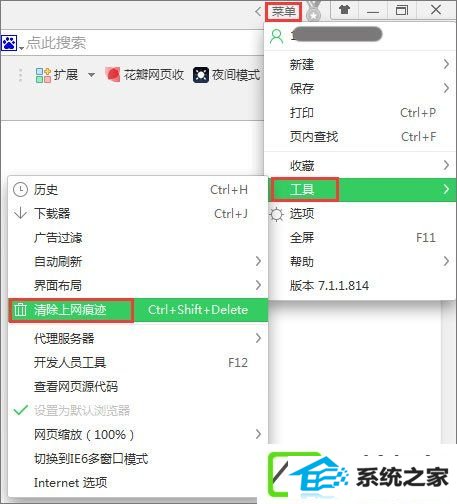Click the Huaban web collector icon
The width and height of the screenshot is (457, 504).
click(x=113, y=74)
